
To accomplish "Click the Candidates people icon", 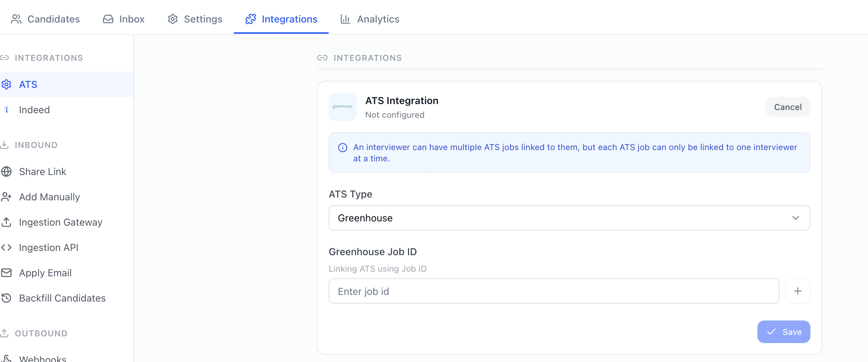I will click(16, 19).
